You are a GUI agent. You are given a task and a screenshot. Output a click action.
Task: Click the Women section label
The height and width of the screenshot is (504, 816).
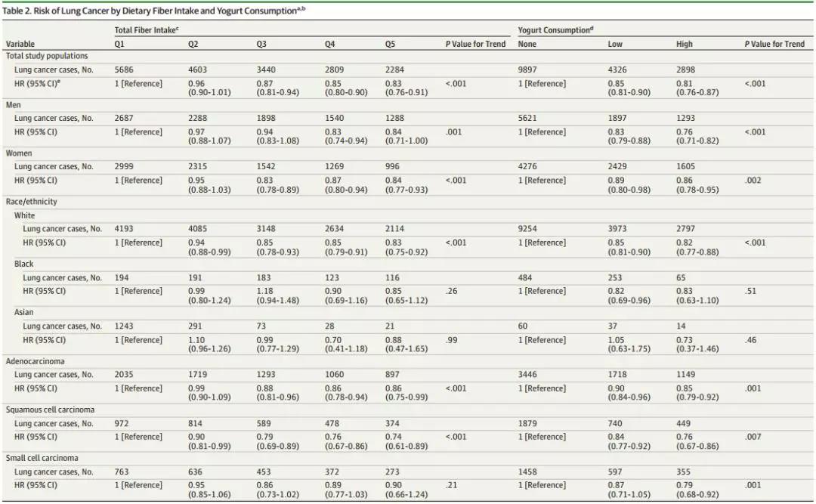tap(18, 153)
